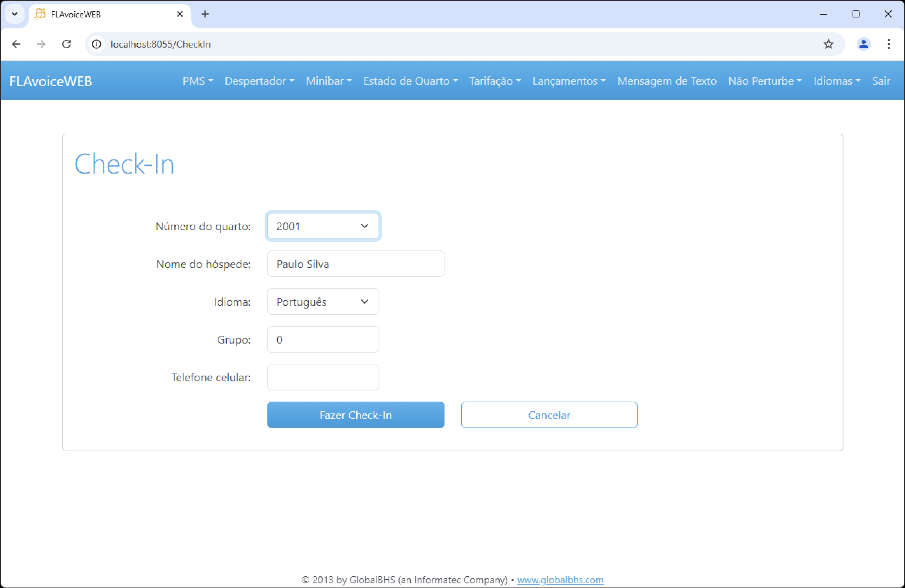Click the Cancelar button
Screen dimensions: 905x588
pos(549,415)
